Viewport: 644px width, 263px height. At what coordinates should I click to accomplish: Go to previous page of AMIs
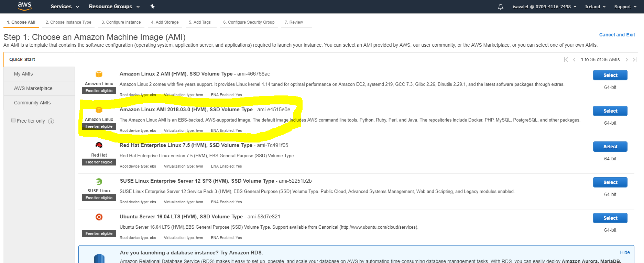(x=574, y=59)
